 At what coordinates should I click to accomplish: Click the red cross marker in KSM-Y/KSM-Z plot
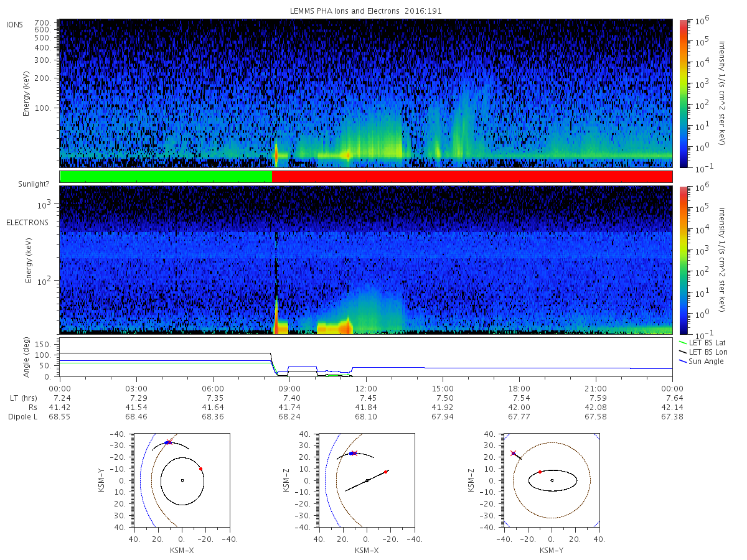[x=513, y=453]
